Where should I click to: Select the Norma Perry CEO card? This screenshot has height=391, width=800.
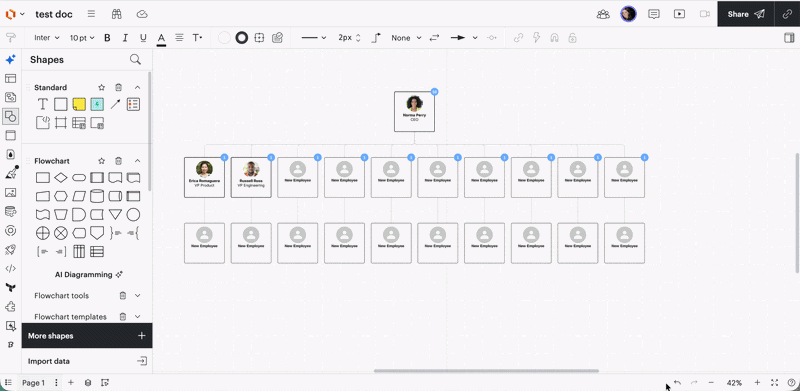[414, 111]
